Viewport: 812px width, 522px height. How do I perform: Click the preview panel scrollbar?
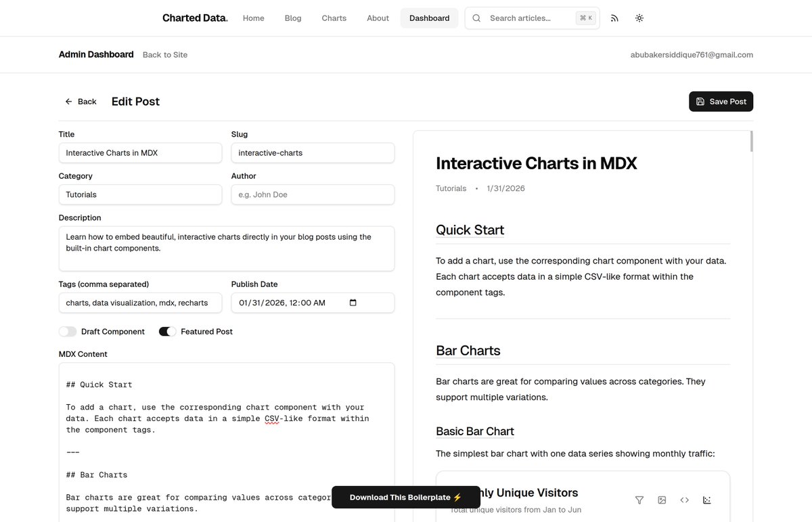click(751, 141)
